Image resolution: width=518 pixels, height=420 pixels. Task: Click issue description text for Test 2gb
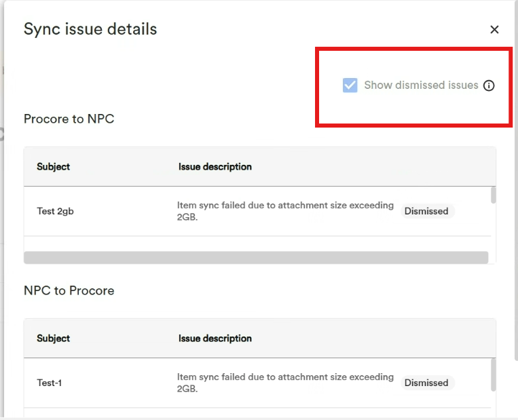285,211
